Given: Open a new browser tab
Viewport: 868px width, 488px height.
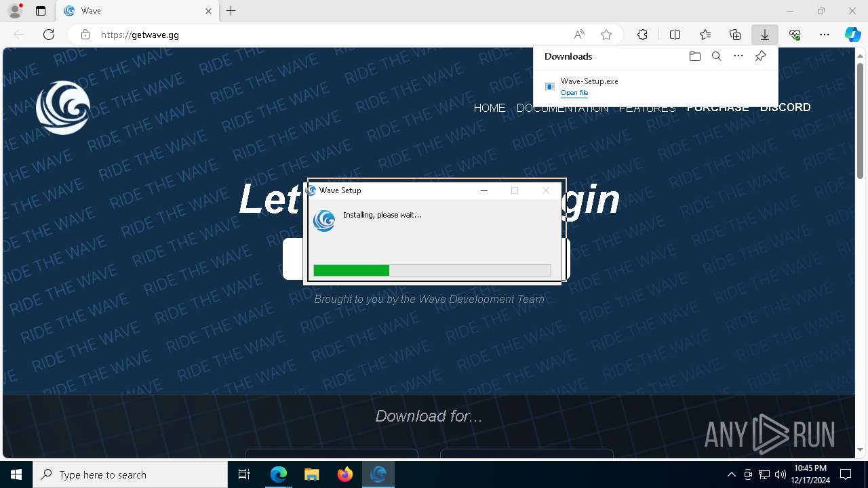Looking at the screenshot, I should 231,11.
